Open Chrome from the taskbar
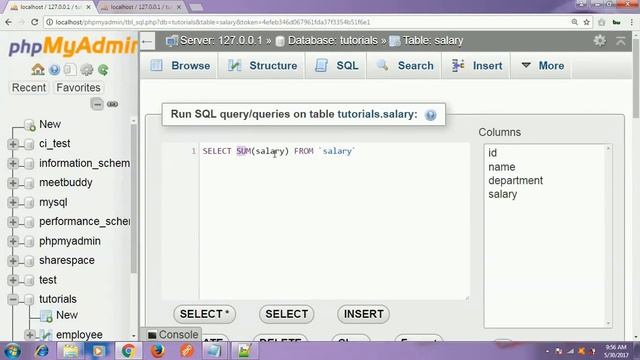 (x=128, y=351)
